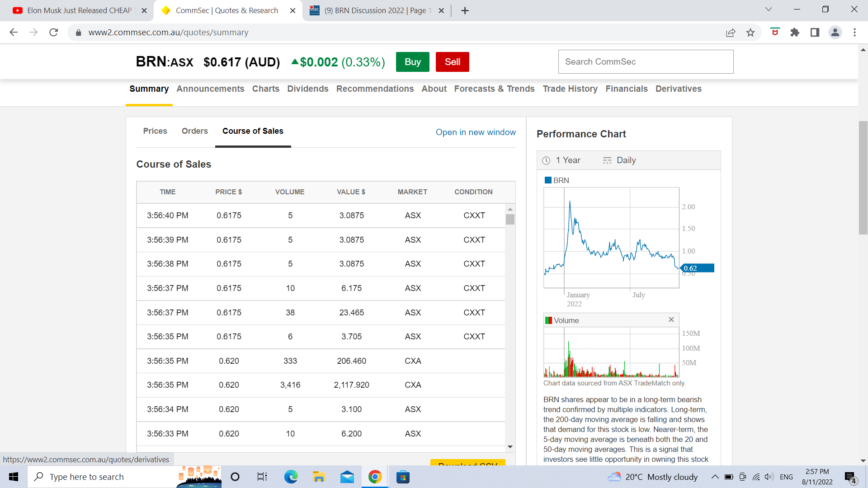This screenshot has height=488, width=868.
Task: Click the Search CommSec input field
Action: (646, 62)
